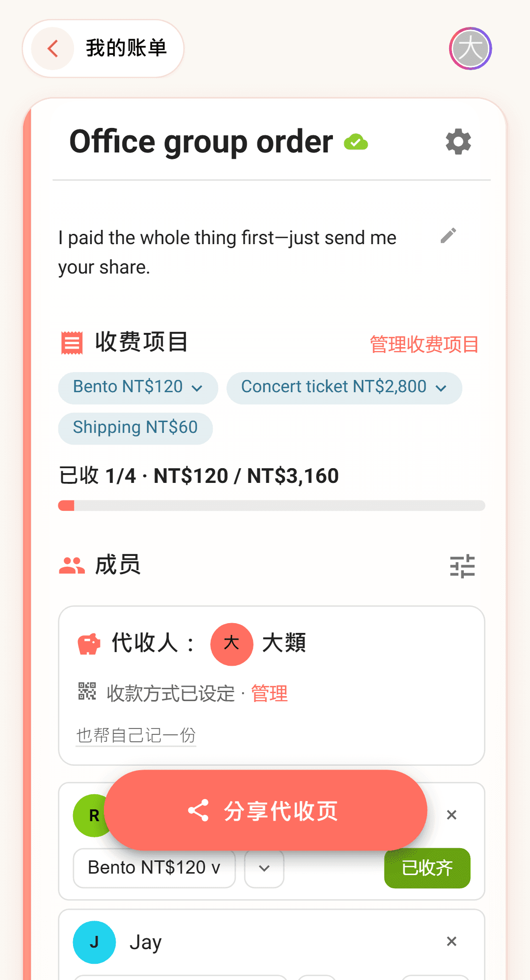Edit the note with the pencil icon
Screen dimensions: 530x980
coord(448,236)
